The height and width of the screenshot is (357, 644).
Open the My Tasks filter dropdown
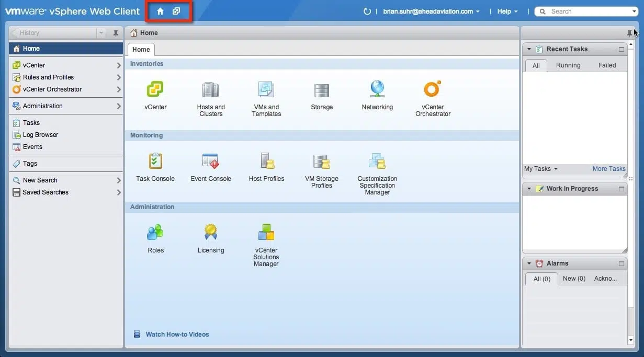(541, 169)
